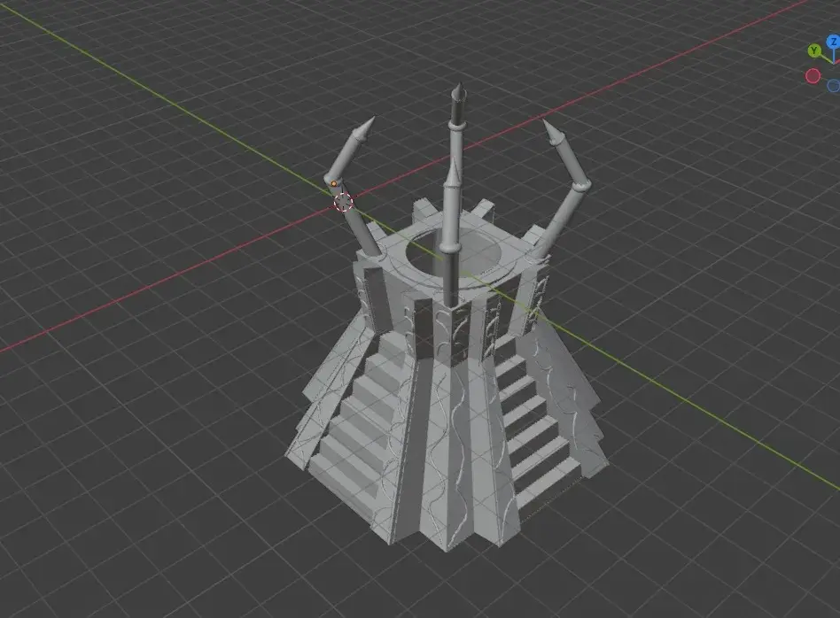Click the orange object origin dot
This screenshot has height=618, width=840.
tap(334, 183)
